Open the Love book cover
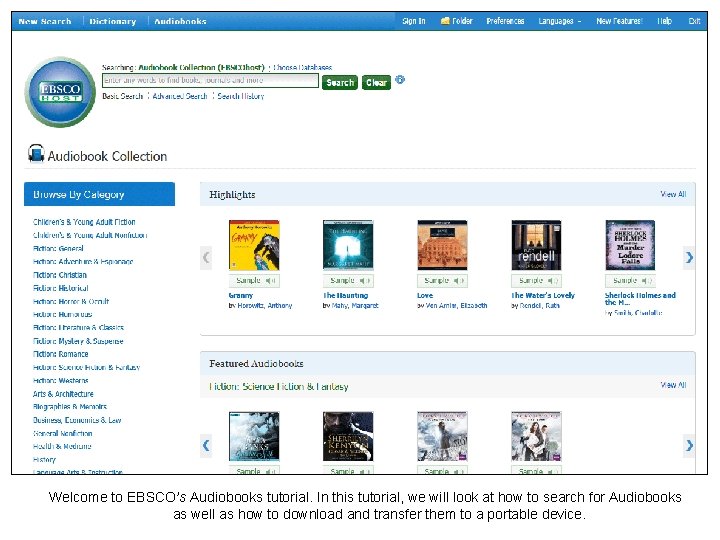The height and width of the screenshot is (540, 720). pyautogui.click(x=443, y=245)
